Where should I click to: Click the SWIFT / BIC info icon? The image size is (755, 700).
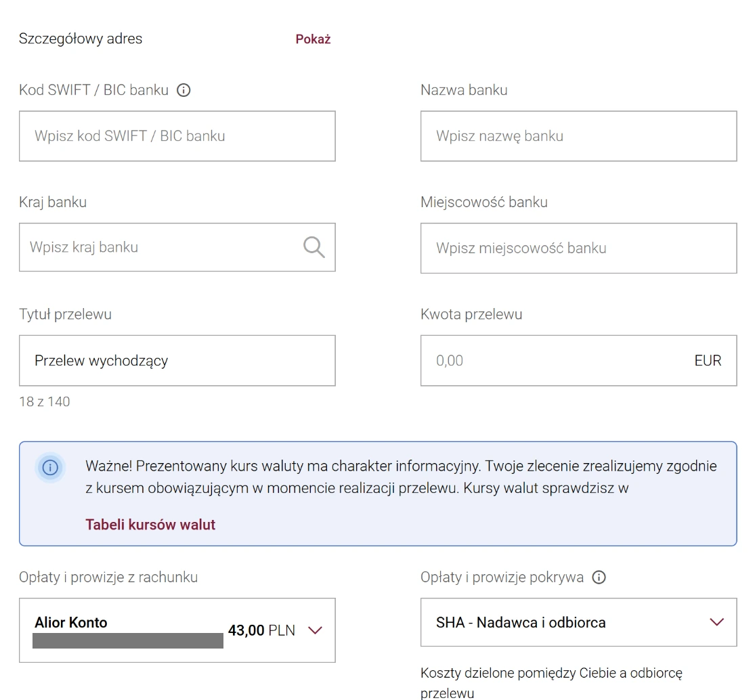coord(184,90)
